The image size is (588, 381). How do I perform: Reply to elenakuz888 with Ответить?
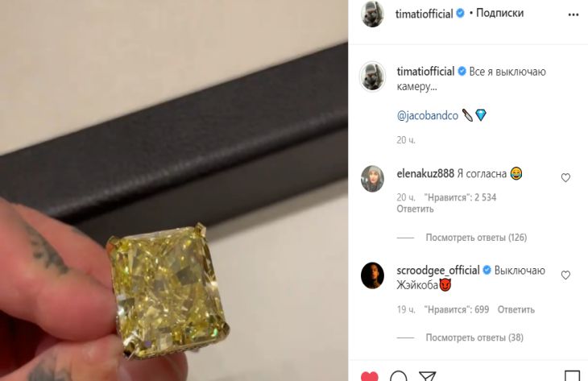tap(415, 209)
